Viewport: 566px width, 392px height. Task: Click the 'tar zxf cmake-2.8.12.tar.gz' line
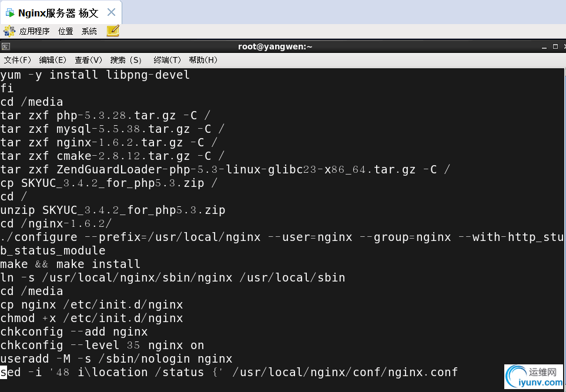[x=112, y=156]
